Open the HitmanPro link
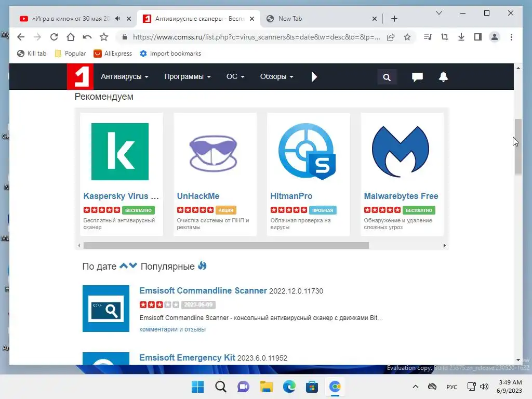This screenshot has height=399, width=532. tap(291, 196)
